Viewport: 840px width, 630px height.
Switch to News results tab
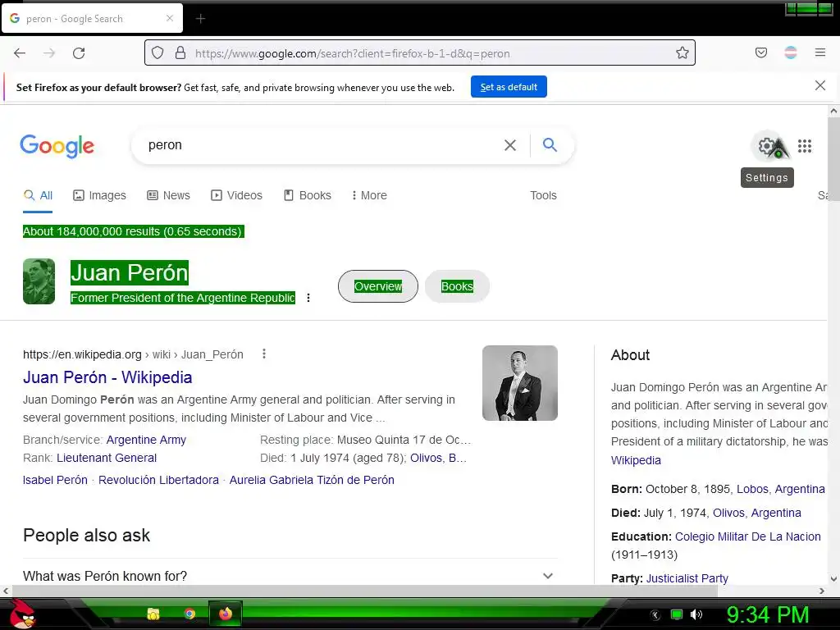pyautogui.click(x=168, y=195)
